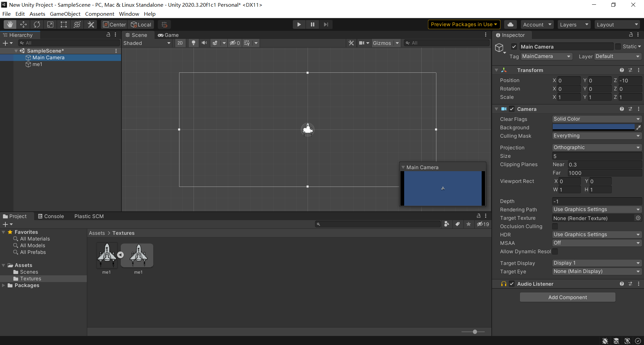The image size is (644, 345).
Task: Click the Step frame button
Action: point(326,24)
